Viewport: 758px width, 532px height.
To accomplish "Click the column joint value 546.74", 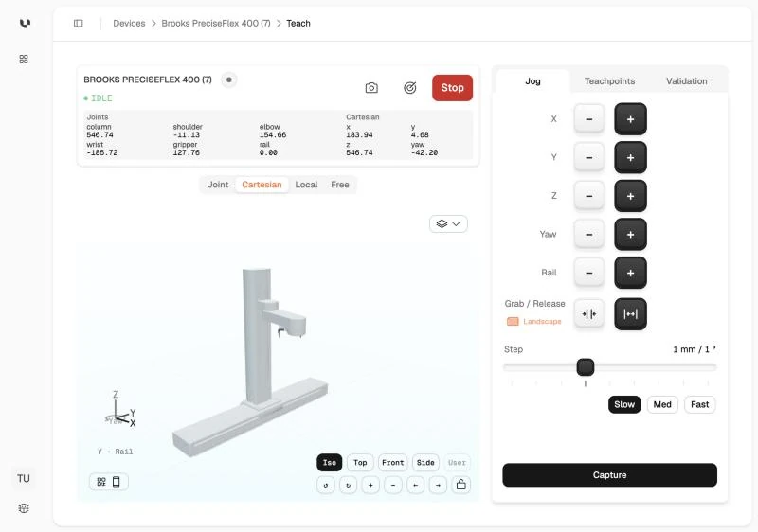I will pyautogui.click(x=99, y=135).
